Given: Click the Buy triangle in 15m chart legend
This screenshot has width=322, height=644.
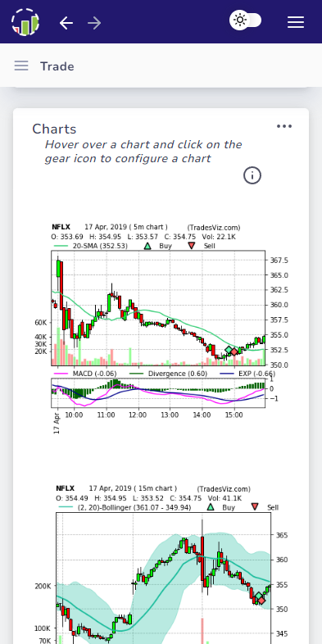Looking at the screenshot, I should pos(211,507).
